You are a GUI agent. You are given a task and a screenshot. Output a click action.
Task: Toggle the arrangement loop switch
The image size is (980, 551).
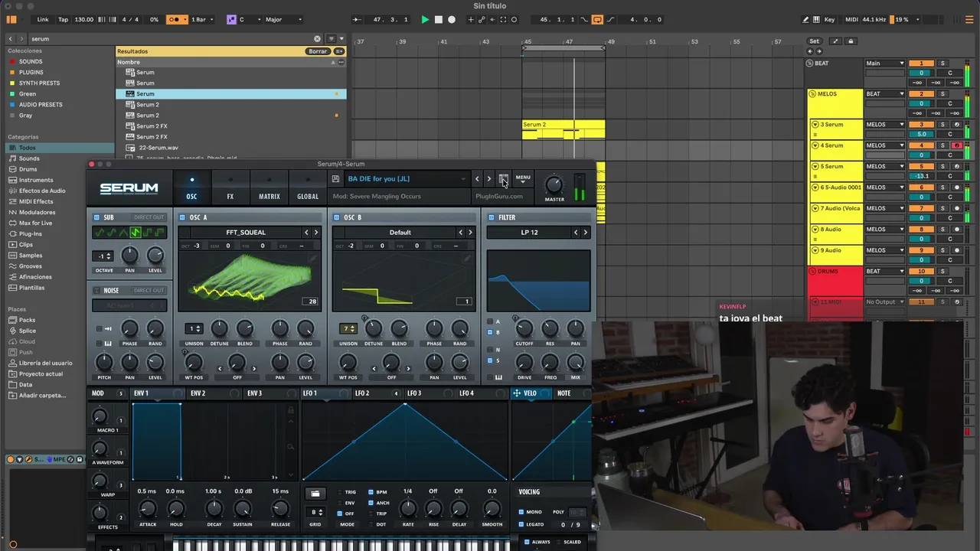click(x=597, y=20)
